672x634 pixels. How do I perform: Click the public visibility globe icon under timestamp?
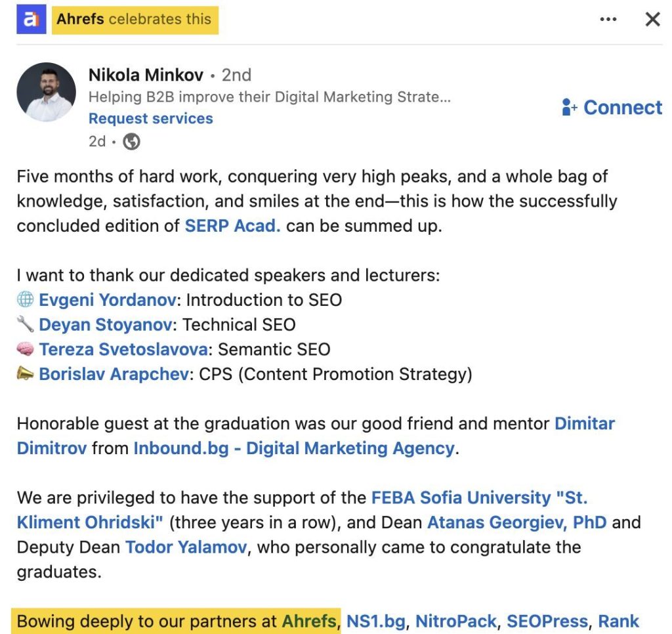pyautogui.click(x=131, y=140)
